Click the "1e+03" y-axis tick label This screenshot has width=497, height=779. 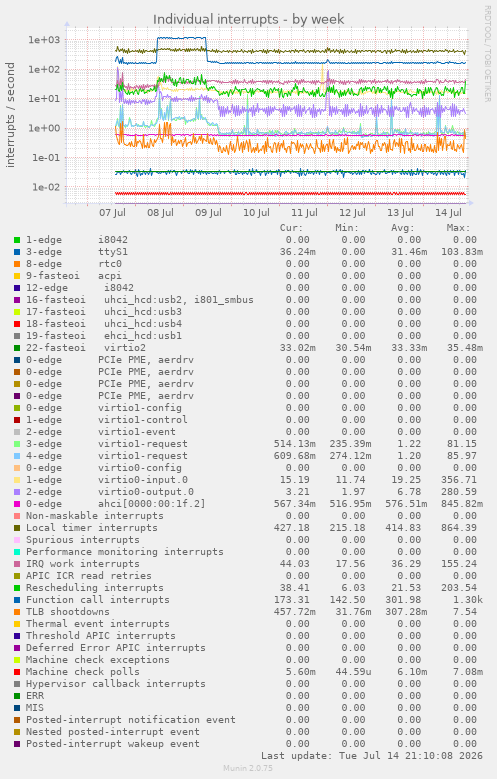[44, 40]
